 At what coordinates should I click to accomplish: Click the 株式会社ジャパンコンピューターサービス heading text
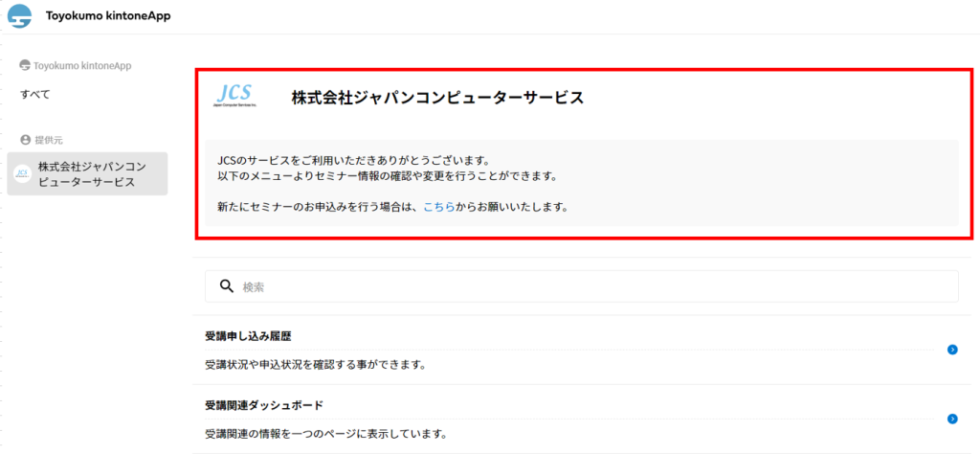click(x=437, y=98)
